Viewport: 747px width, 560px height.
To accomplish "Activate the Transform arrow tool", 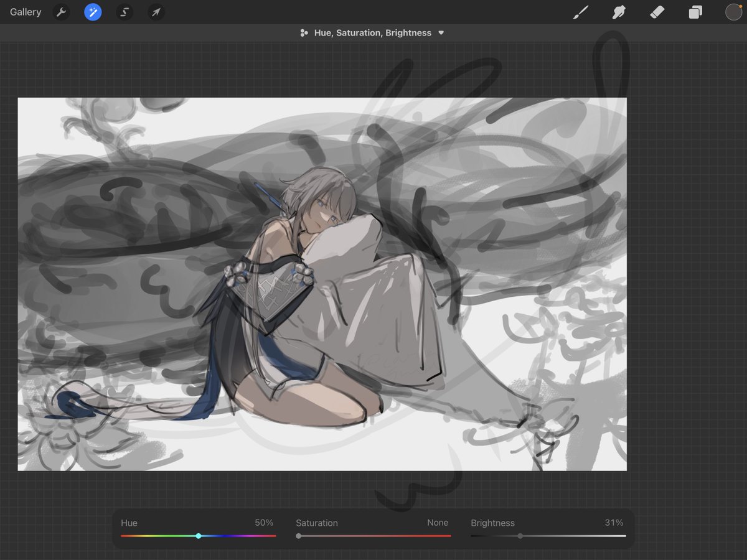I will [156, 12].
